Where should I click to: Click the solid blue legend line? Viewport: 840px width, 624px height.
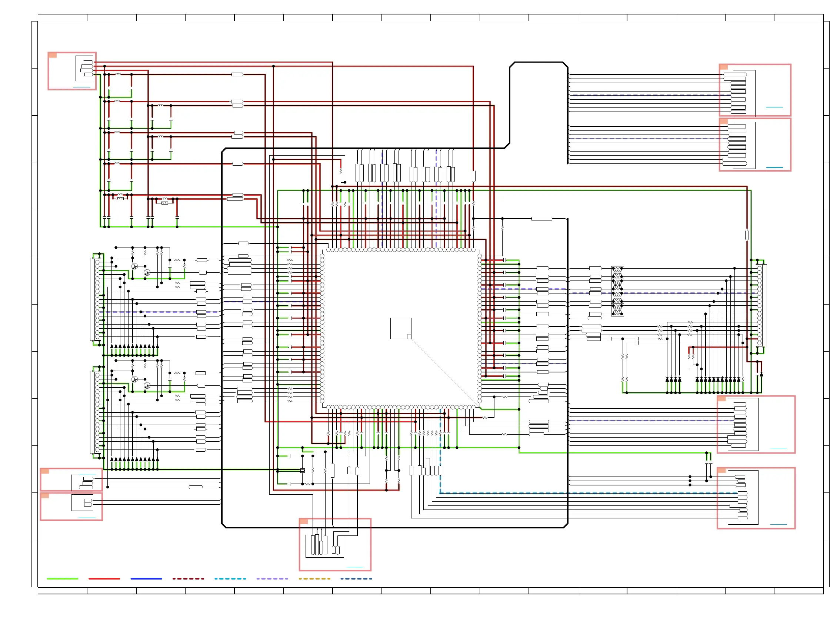coord(146,578)
